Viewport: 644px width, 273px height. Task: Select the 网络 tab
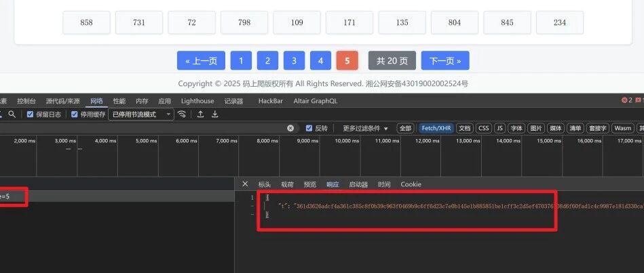(96, 101)
